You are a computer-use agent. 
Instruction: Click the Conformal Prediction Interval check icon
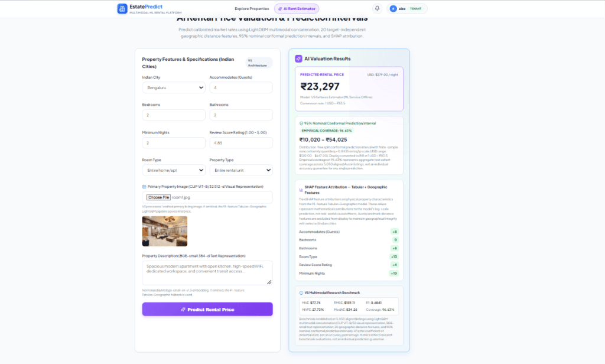[301, 123]
